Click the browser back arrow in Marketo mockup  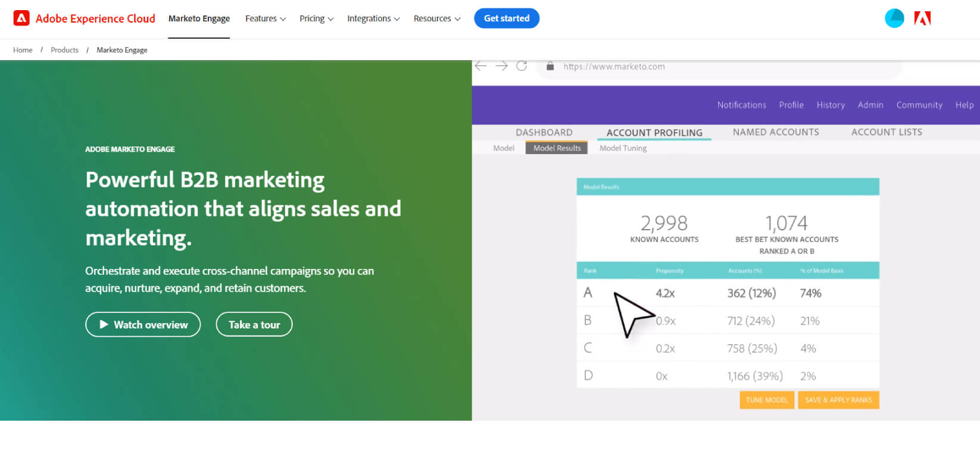pos(481,66)
